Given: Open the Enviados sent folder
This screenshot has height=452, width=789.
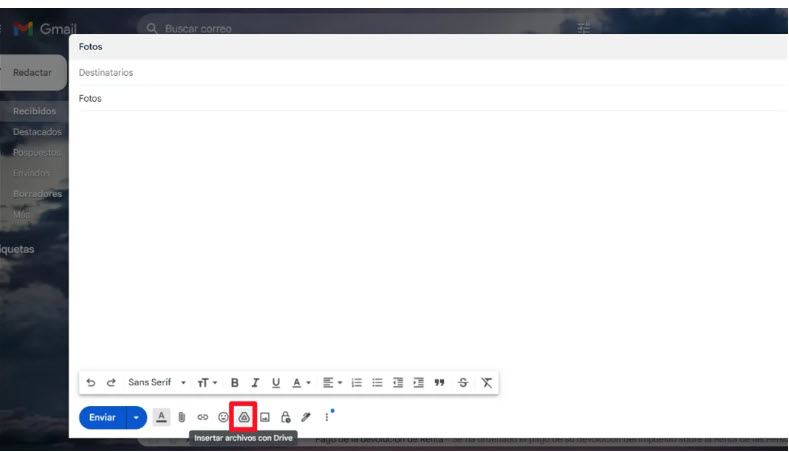Looking at the screenshot, I should click(x=31, y=173).
